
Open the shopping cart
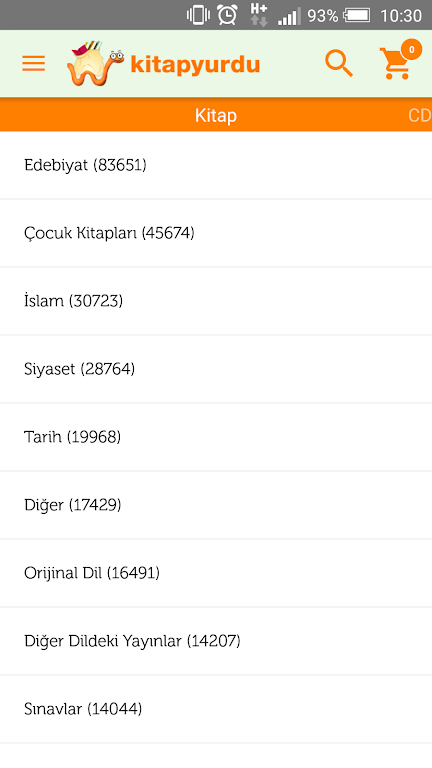click(395, 65)
